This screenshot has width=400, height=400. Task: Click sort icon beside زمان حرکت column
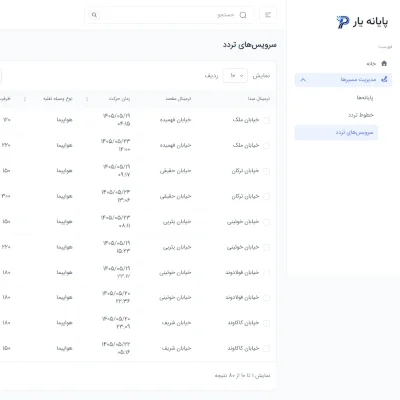tap(87, 99)
